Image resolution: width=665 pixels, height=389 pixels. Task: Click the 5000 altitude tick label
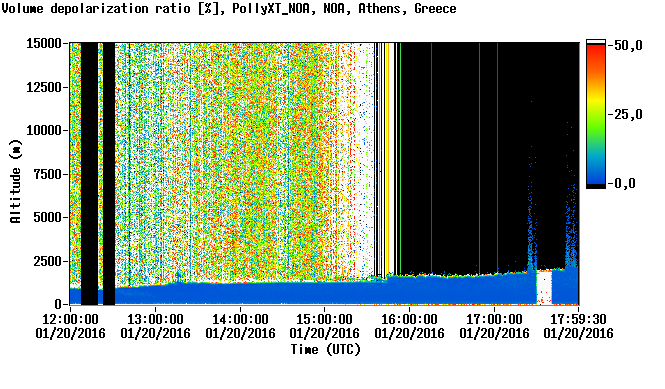[x=47, y=218]
